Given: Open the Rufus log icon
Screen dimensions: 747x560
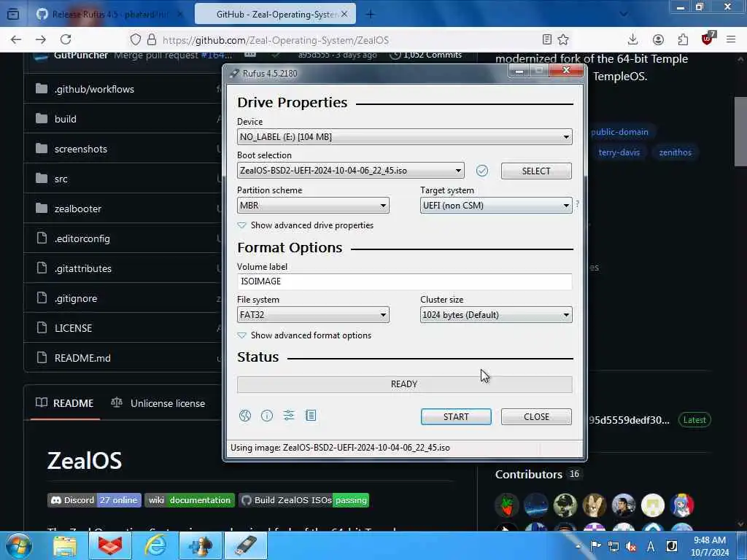Looking at the screenshot, I should (x=311, y=416).
